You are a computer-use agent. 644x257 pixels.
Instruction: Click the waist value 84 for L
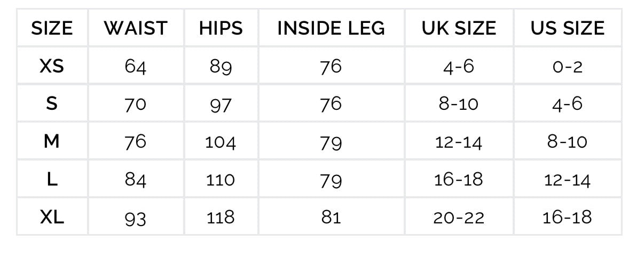click(136, 180)
